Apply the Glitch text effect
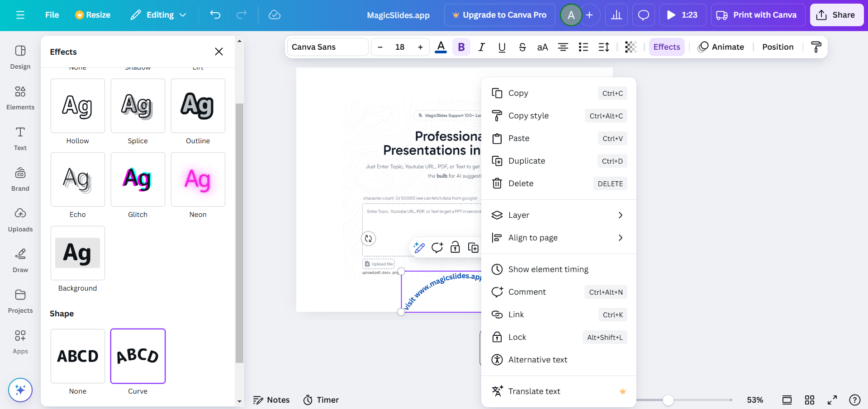 point(138,179)
